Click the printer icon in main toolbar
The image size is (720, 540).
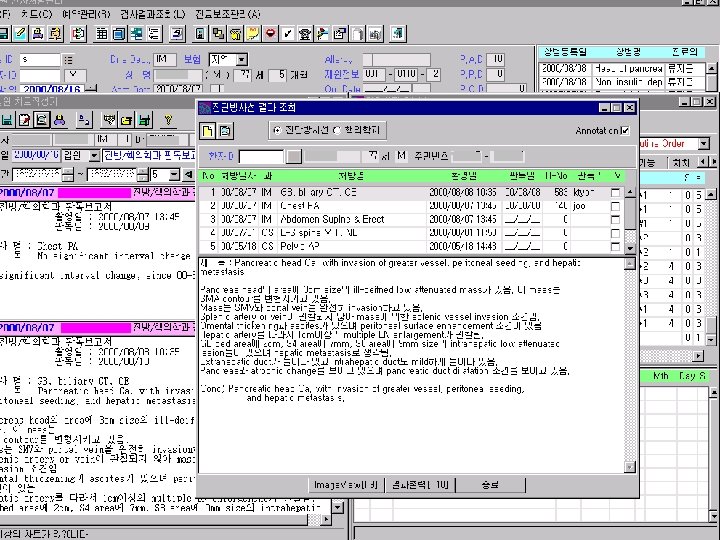38,34
